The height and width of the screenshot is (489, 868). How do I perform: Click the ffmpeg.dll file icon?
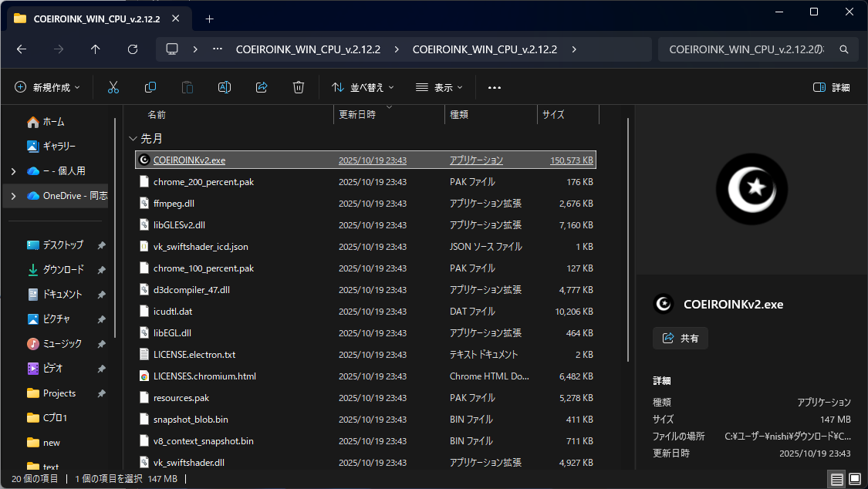coord(144,203)
